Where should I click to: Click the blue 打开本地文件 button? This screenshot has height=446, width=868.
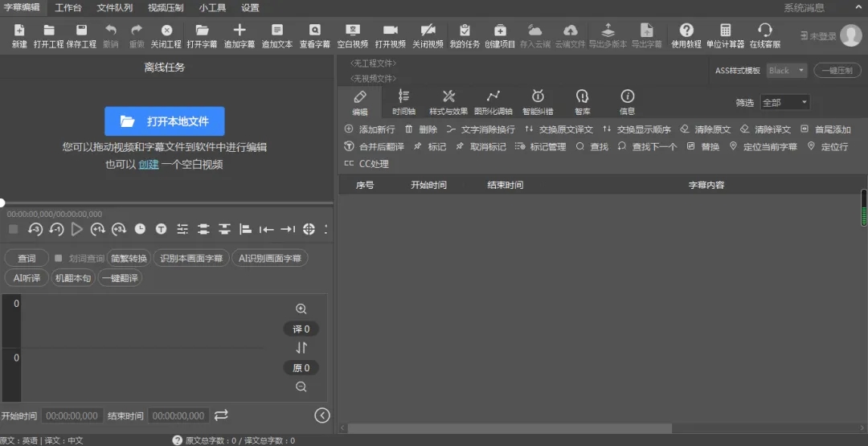point(165,121)
